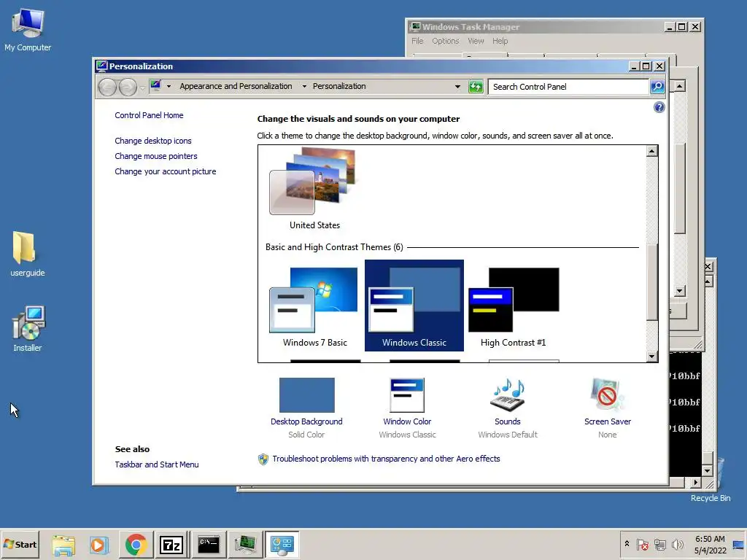
Task: Open the volume speaker tray icon
Action: (x=677, y=544)
